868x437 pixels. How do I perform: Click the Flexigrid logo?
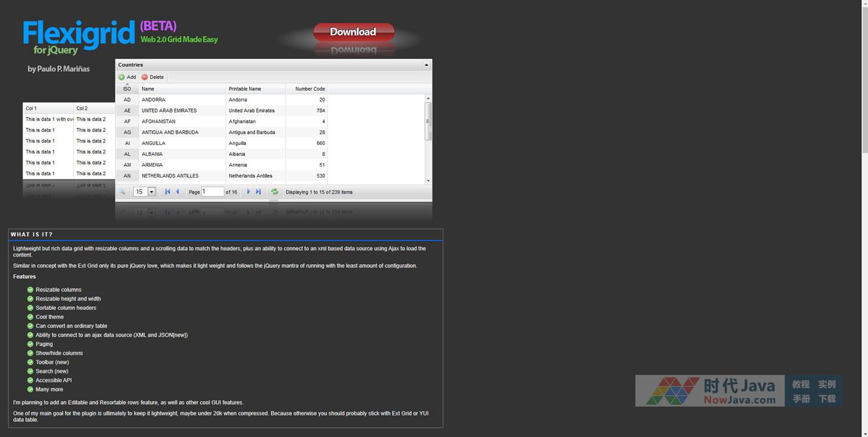tap(79, 35)
